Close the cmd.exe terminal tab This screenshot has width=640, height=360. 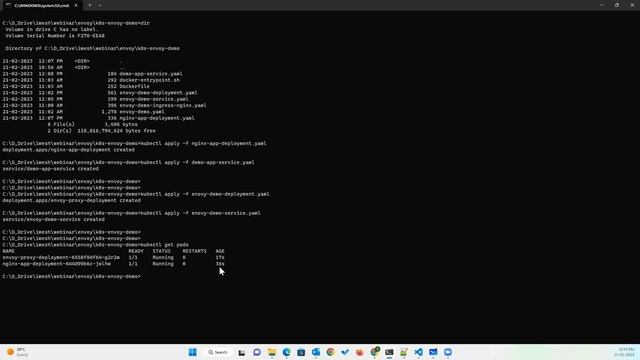[x=76, y=5]
